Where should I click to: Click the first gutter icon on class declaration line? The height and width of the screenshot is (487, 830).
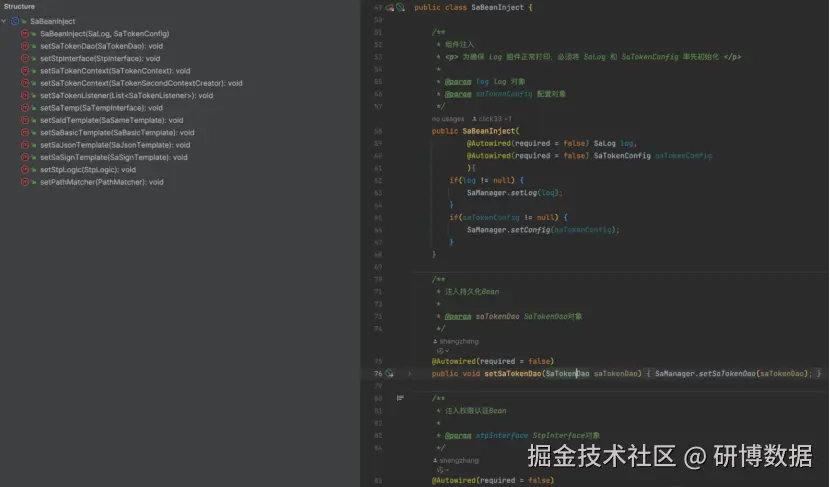click(390, 7)
